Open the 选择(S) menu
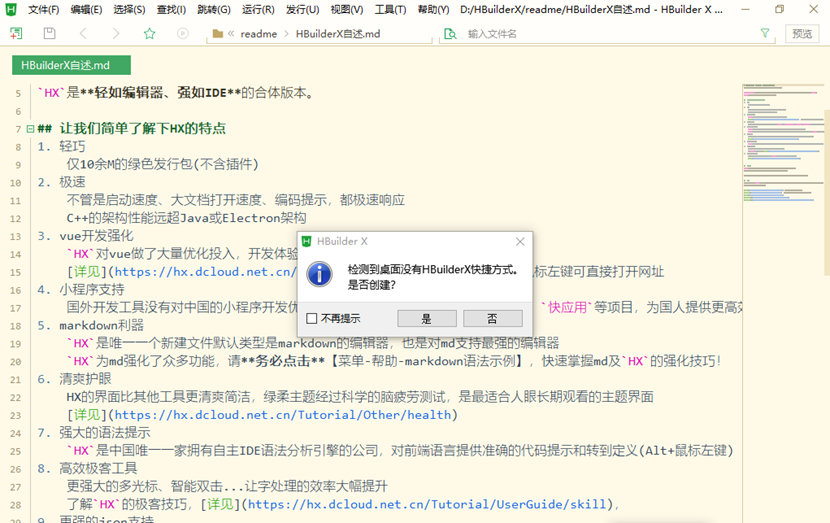 pyautogui.click(x=129, y=10)
